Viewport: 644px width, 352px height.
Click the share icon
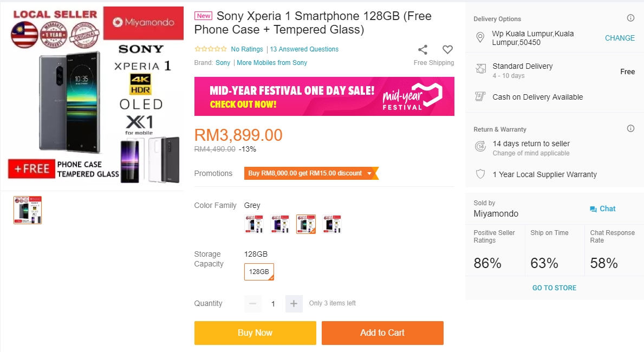coord(422,50)
